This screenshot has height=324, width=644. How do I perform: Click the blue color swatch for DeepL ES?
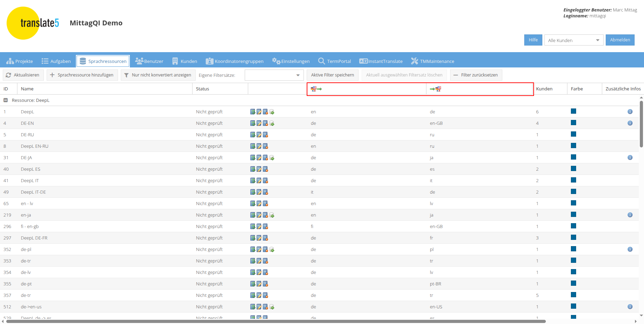pos(573,169)
